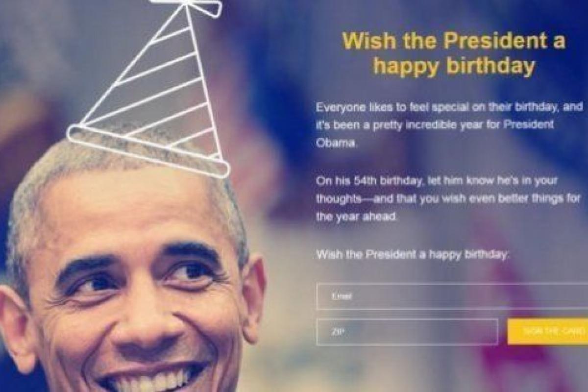Click the 'Everyone likes to feel special' text line
Viewport: 588px width, 392px height.
449,107
